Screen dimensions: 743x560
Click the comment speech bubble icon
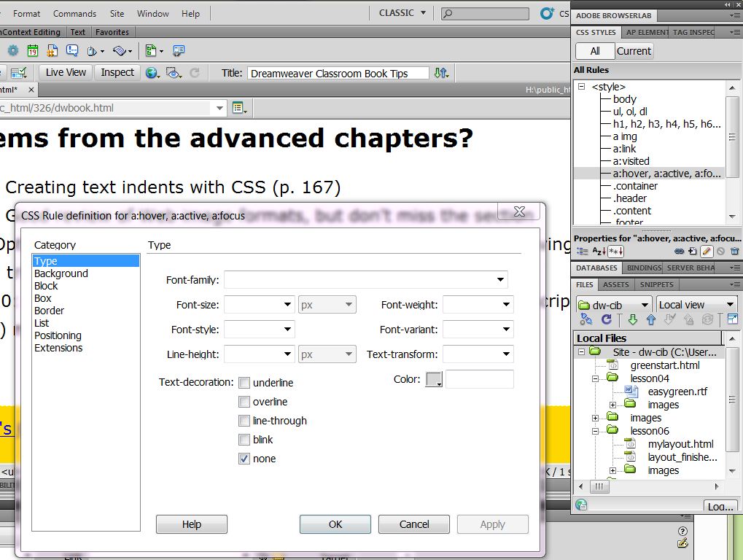72,51
